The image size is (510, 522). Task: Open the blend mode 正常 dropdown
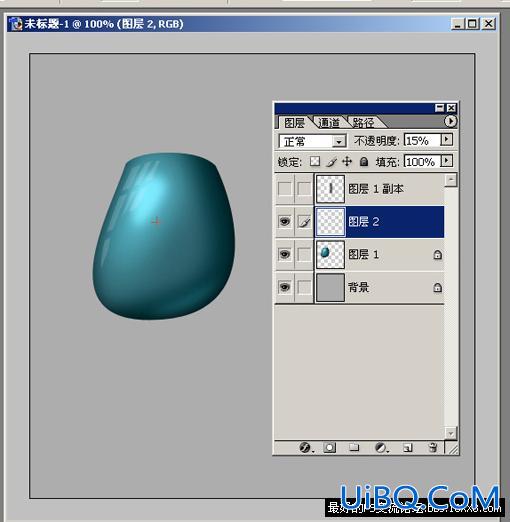[339, 142]
